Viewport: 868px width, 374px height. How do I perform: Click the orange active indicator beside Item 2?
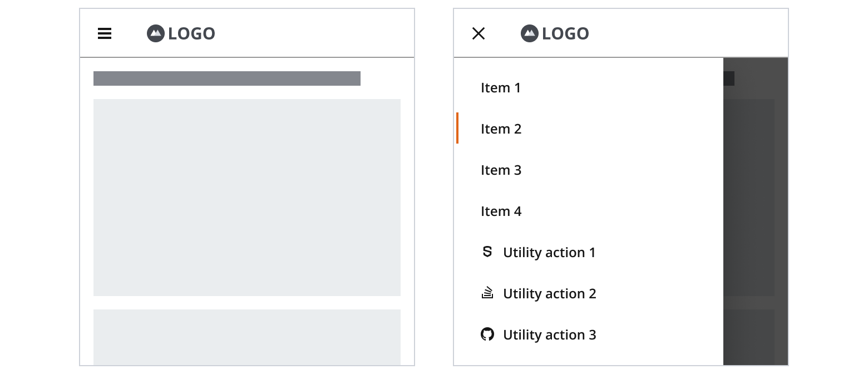458,129
